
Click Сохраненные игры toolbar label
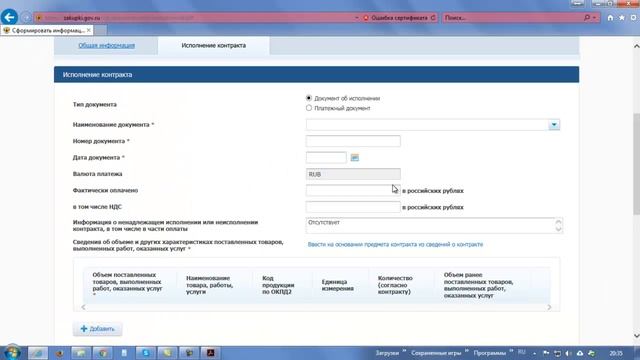436,353
